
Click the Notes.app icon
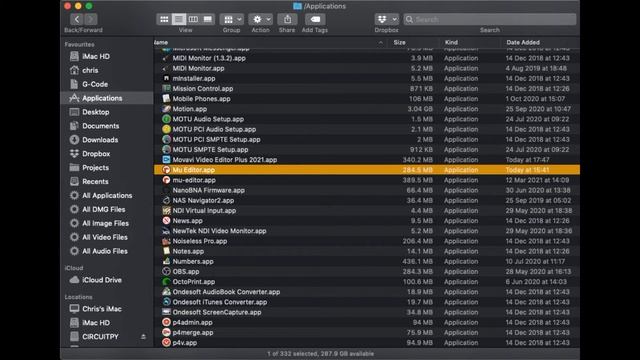[166, 251]
